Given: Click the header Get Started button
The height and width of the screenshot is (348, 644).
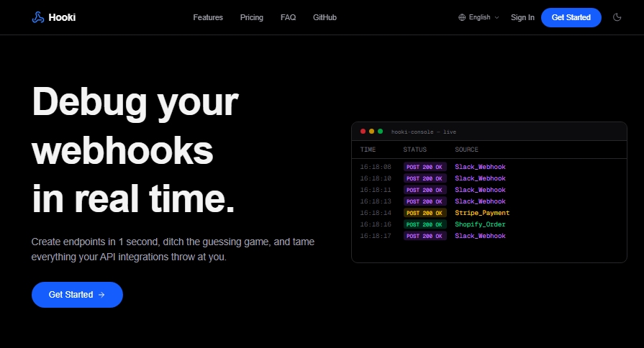Looking at the screenshot, I should coord(571,17).
